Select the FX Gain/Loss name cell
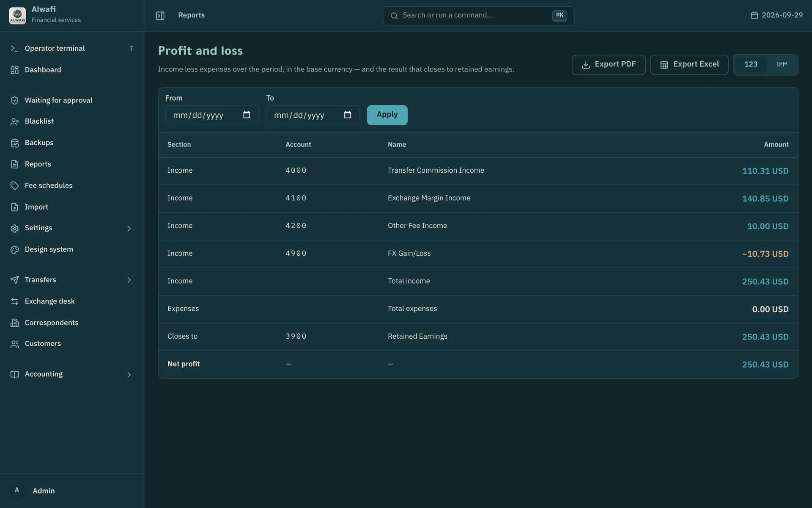Screen dimensions: 812x508 point(409,254)
